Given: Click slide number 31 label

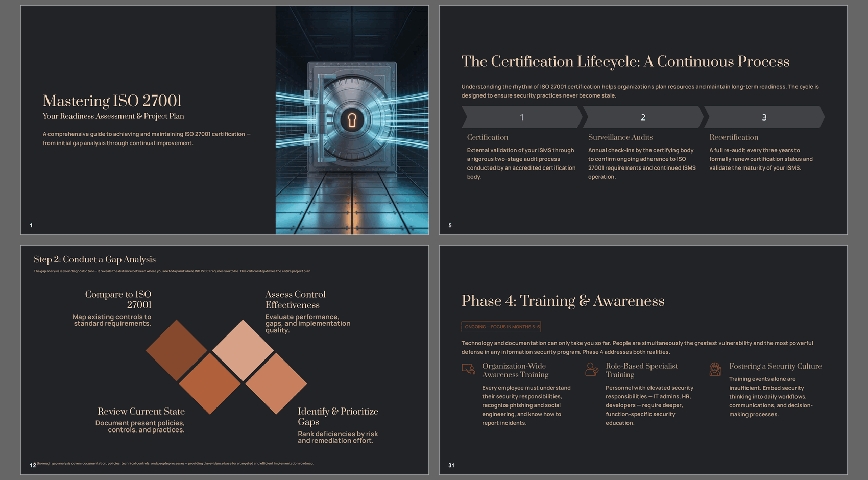Looking at the screenshot, I should point(451,465).
